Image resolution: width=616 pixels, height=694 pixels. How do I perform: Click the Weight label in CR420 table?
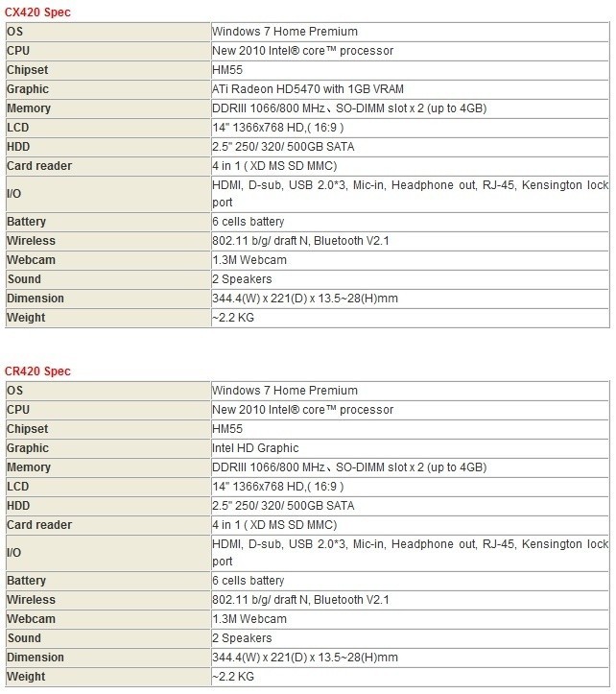tap(26, 677)
